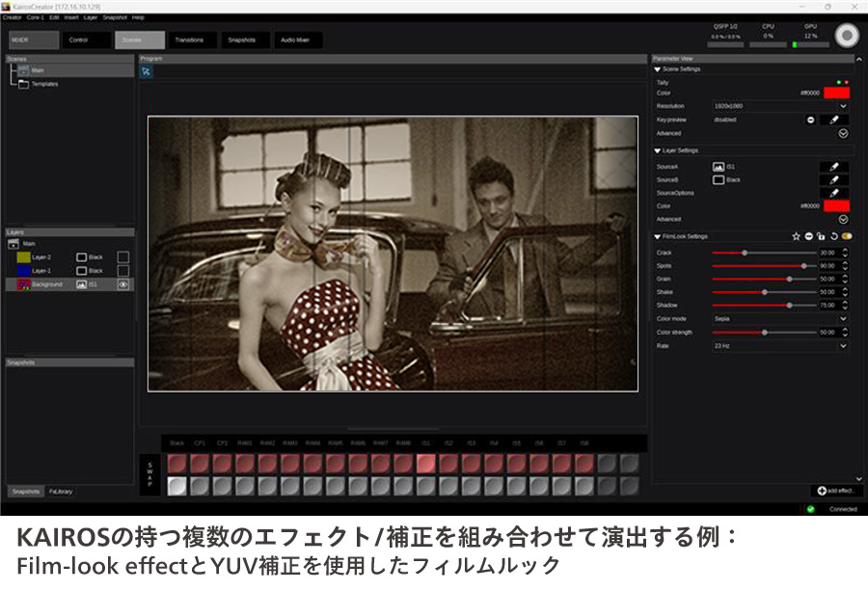Toggle the checkbox next to Layer-2

pyautogui.click(x=122, y=256)
